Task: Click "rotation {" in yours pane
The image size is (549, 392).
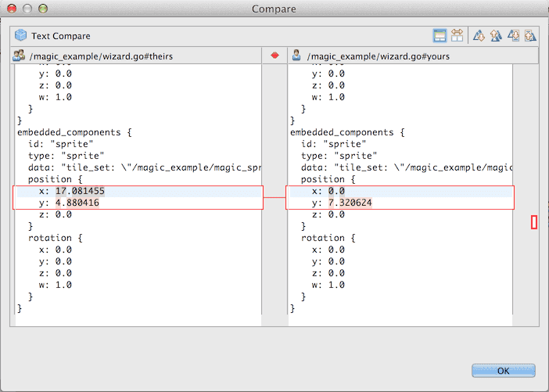Action: pos(328,238)
